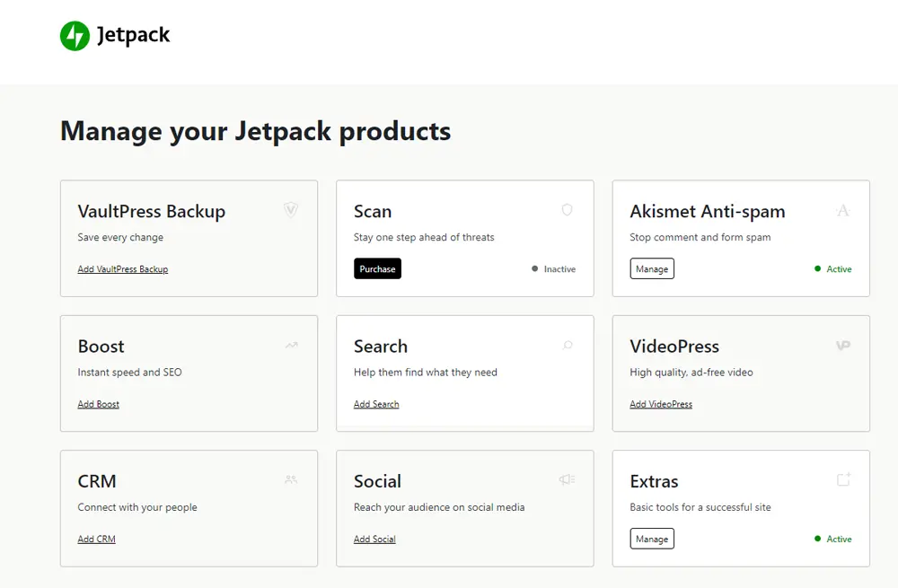Click the Scan card title
This screenshot has height=588, width=898.
point(373,211)
